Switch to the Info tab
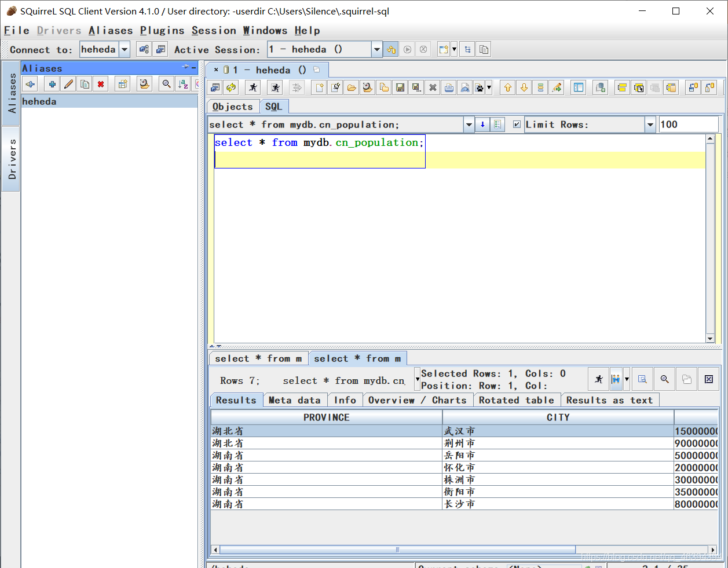This screenshot has height=568, width=728. (345, 400)
